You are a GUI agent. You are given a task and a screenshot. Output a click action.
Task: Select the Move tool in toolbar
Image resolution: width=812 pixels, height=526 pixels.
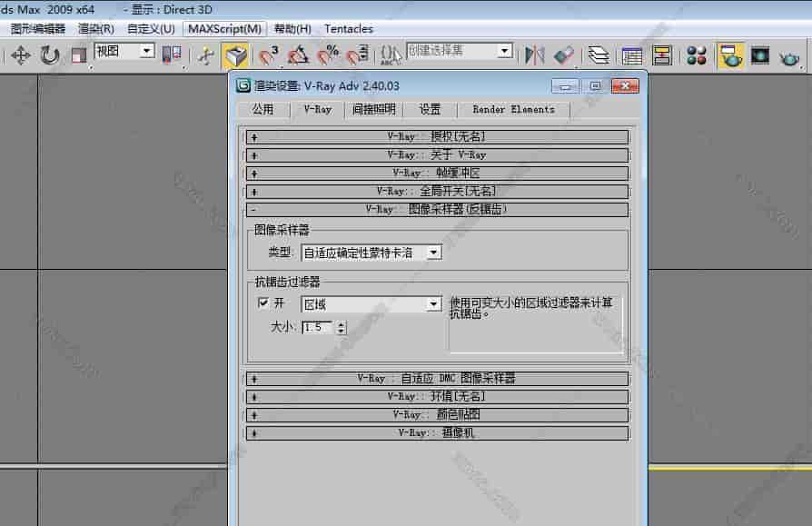[x=21, y=55]
